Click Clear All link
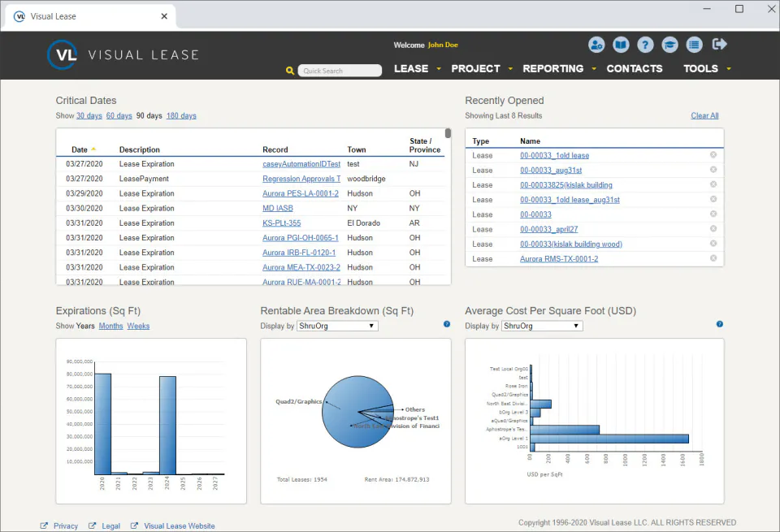The height and width of the screenshot is (532, 780). (x=704, y=116)
